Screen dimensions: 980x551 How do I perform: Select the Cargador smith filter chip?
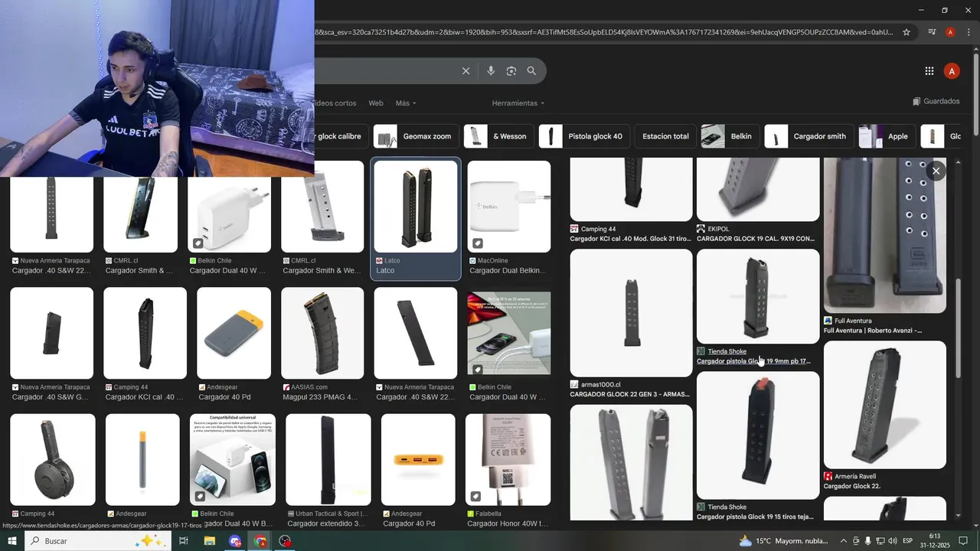click(808, 136)
